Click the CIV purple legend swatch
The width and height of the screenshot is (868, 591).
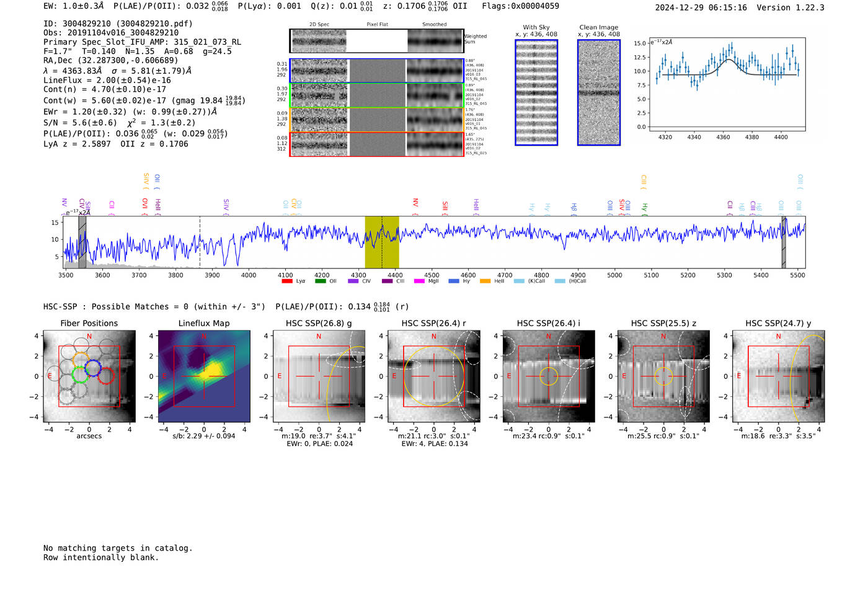pyautogui.click(x=353, y=281)
